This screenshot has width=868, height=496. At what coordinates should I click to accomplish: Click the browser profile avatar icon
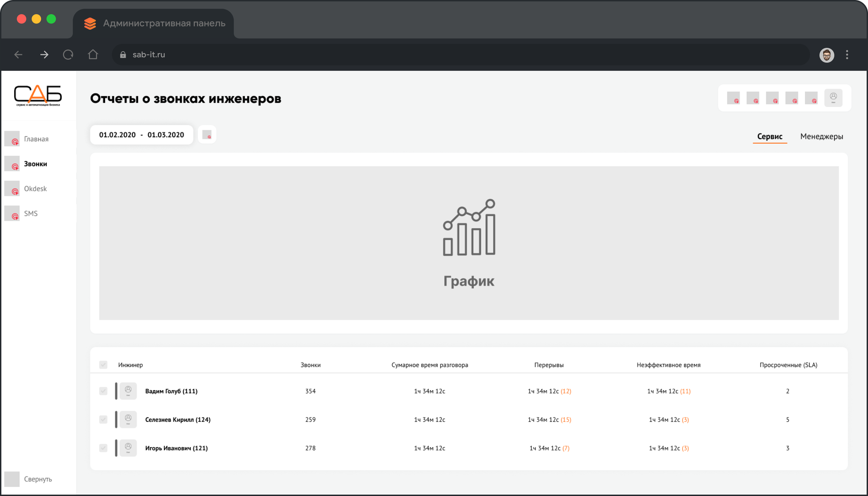pyautogui.click(x=826, y=55)
